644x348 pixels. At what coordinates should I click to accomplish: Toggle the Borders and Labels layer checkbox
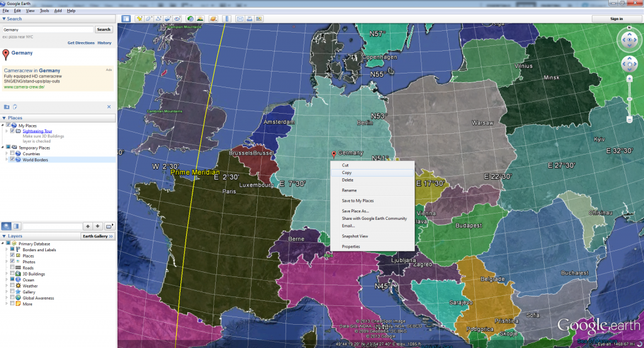click(x=13, y=249)
